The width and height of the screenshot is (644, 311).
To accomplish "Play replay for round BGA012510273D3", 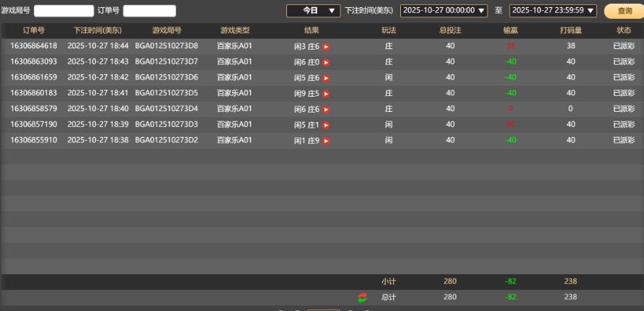I will click(326, 125).
